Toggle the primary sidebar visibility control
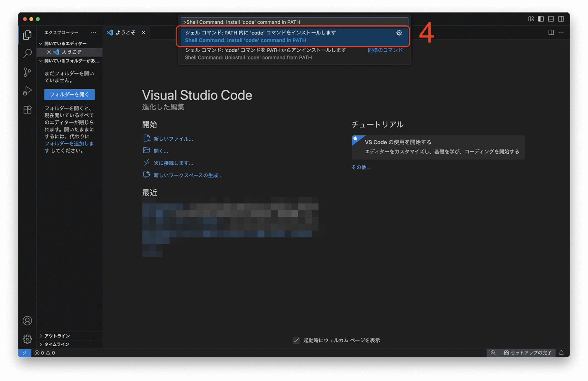The image size is (588, 381). click(541, 18)
